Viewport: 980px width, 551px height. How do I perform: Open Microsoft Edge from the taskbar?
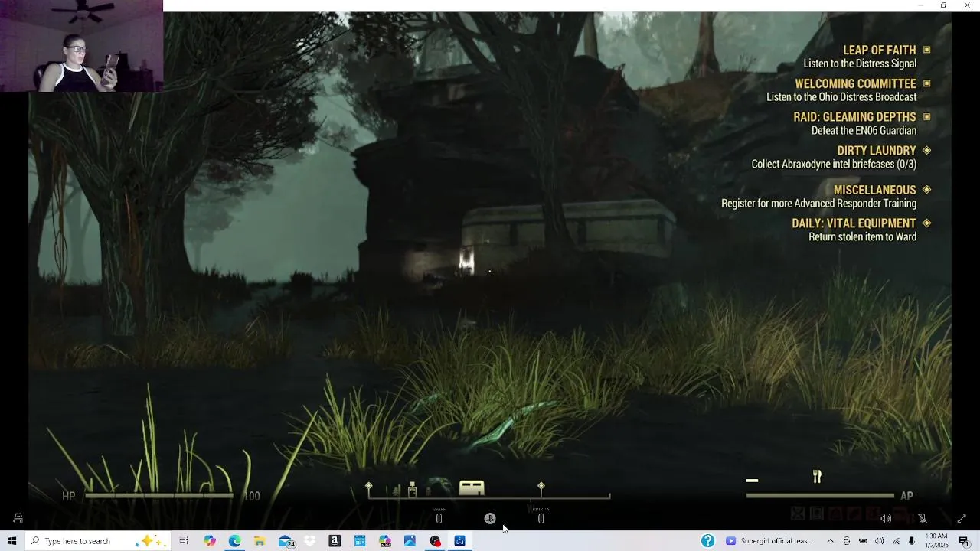(x=234, y=541)
